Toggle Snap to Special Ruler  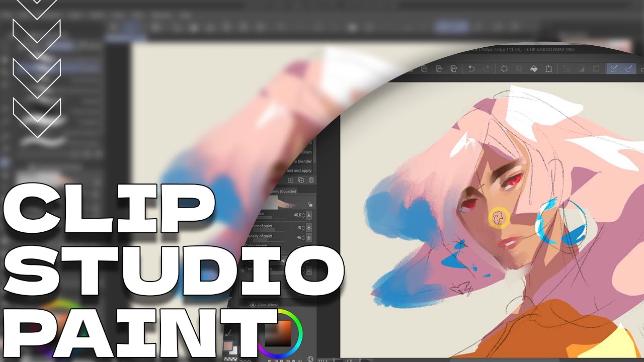tap(628, 69)
